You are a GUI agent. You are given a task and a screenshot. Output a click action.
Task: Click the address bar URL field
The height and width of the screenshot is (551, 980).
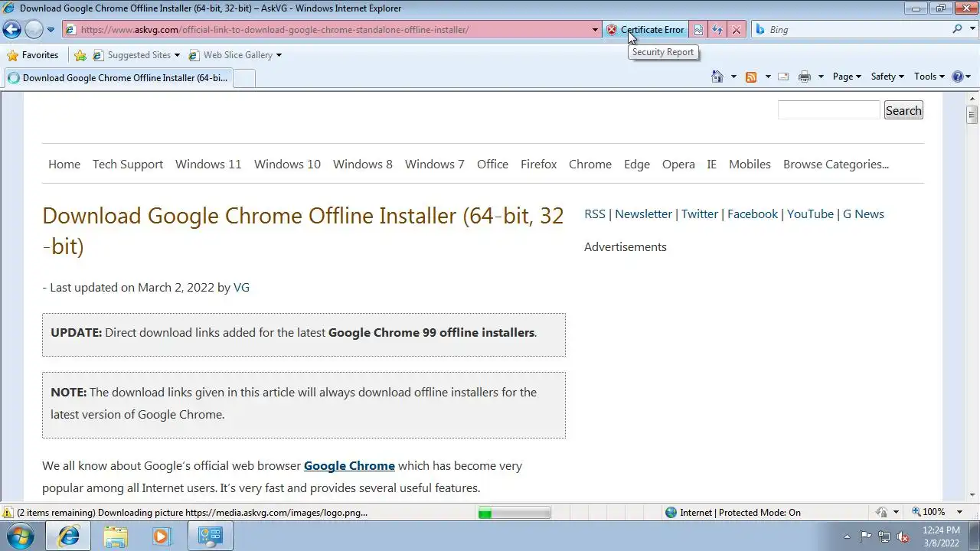click(327, 30)
